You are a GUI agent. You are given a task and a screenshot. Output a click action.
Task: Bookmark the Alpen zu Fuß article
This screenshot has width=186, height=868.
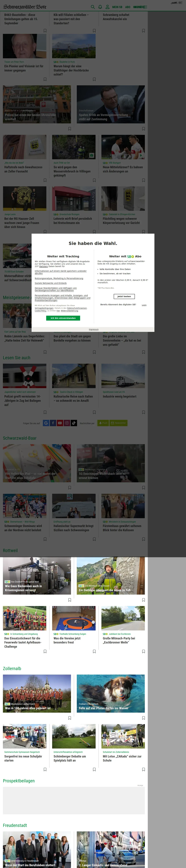point(143,600)
